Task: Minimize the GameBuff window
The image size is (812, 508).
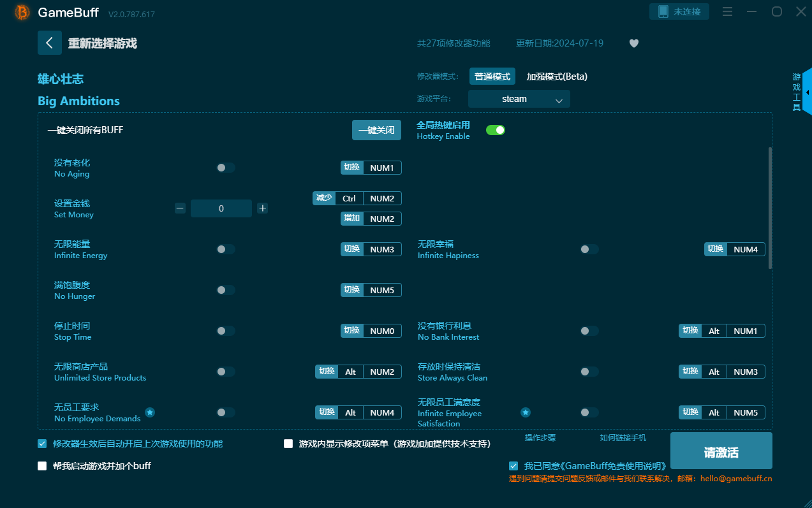Action: point(752,11)
